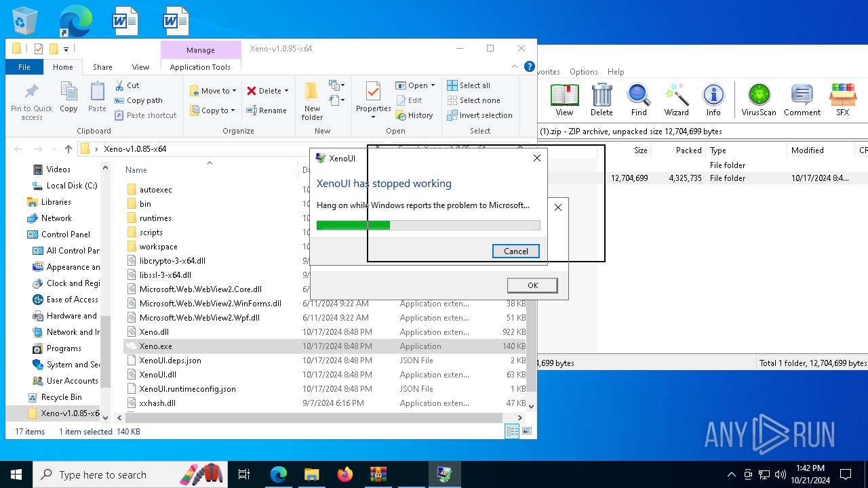Click WinRAR VirusScan toolbar icon
This screenshot has height=488, width=868.
tap(759, 100)
